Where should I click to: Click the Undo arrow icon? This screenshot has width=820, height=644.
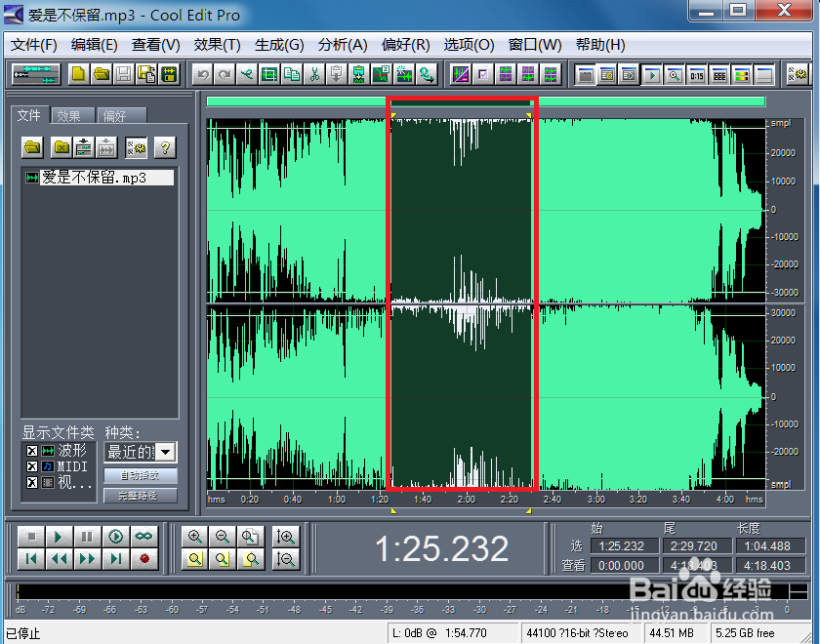pyautogui.click(x=203, y=75)
